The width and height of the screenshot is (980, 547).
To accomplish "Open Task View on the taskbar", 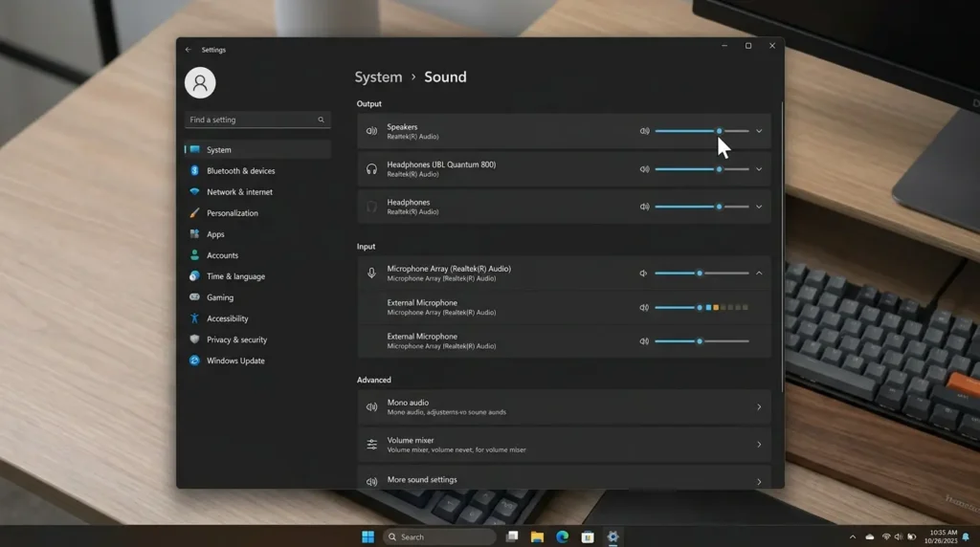I will click(512, 537).
